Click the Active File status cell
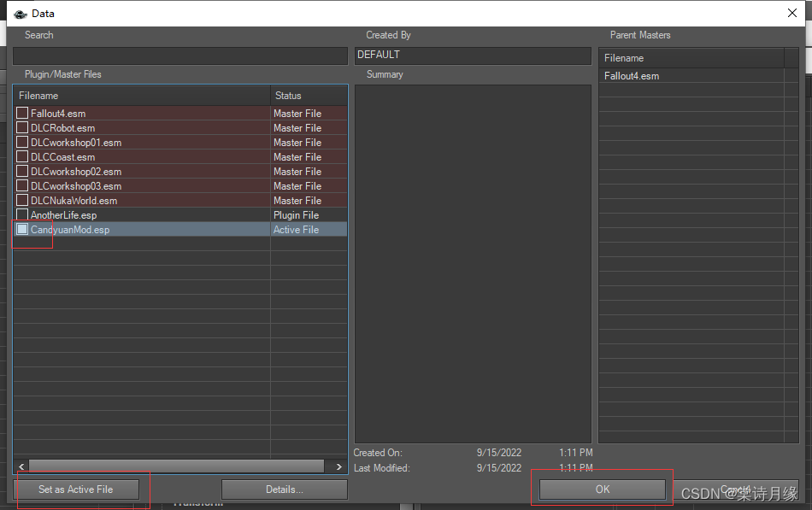Image resolution: width=812 pixels, height=510 pixels. (x=309, y=229)
